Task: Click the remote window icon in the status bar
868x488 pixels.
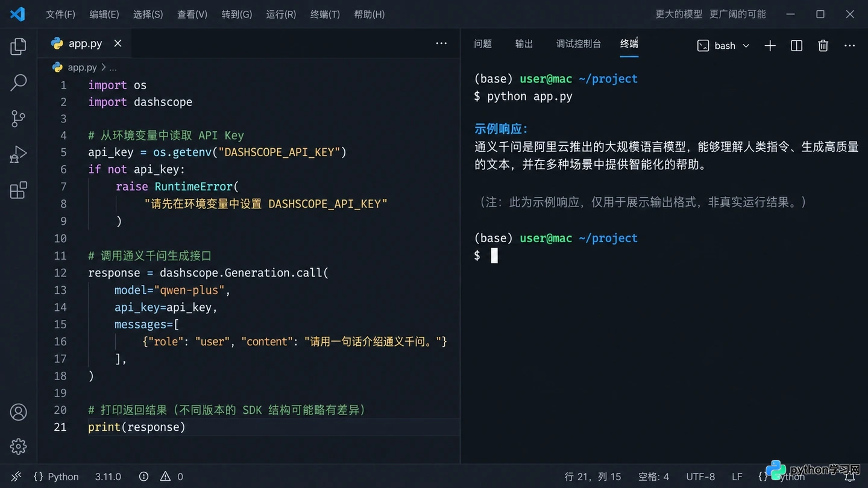Action: tap(16, 477)
